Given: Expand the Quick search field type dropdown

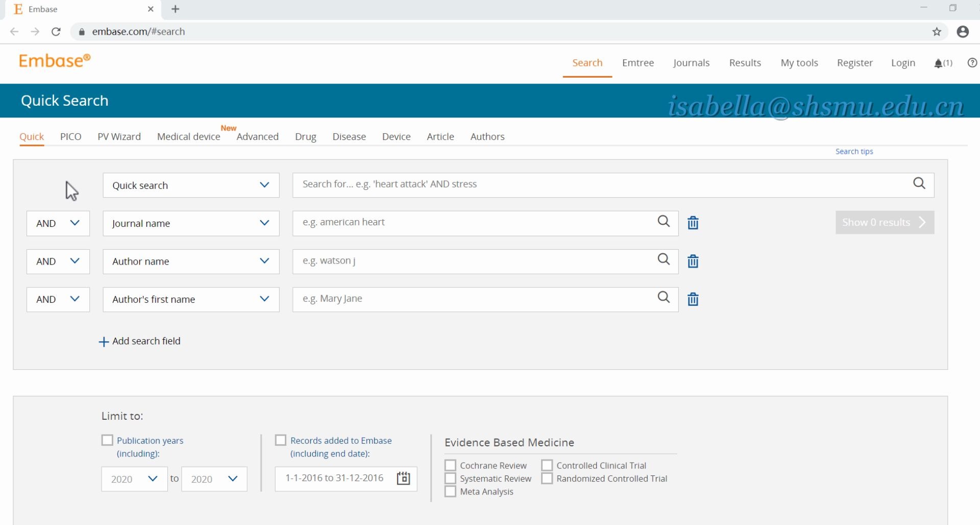Looking at the screenshot, I should [191, 185].
